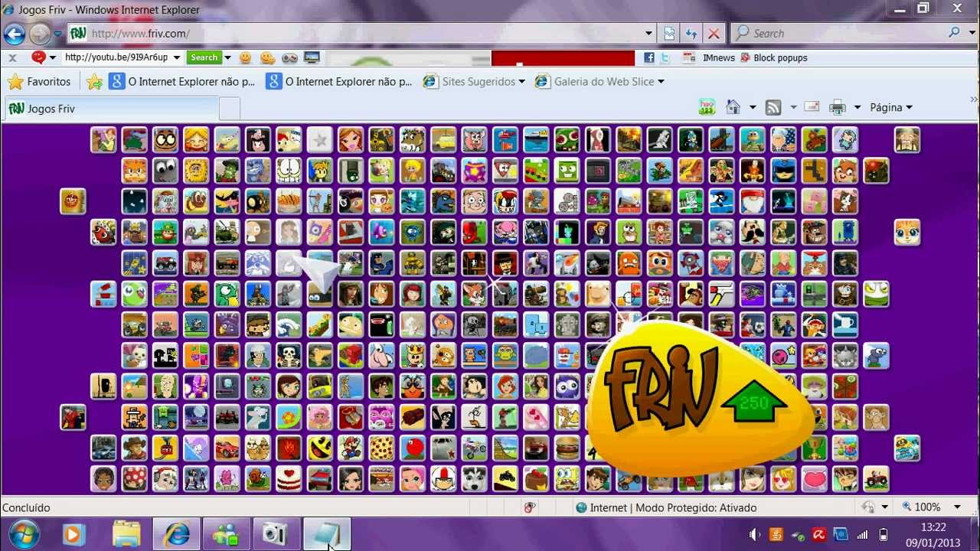Go back with the browser Back button
Image resolution: width=980 pixels, height=551 pixels.
15,34
